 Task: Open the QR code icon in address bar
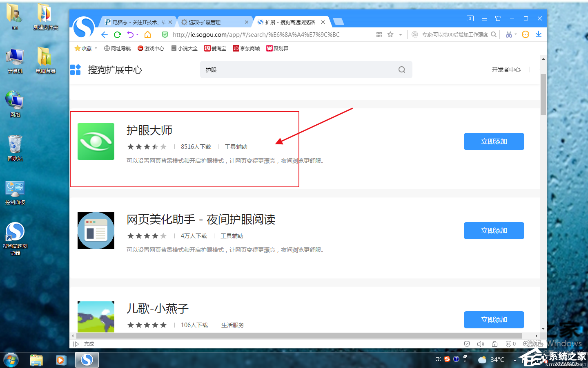click(379, 35)
